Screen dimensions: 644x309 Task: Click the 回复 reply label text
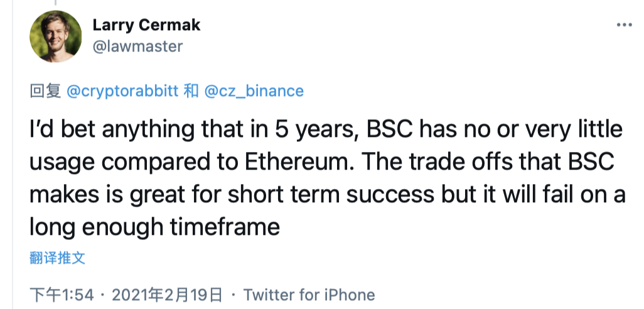46,91
